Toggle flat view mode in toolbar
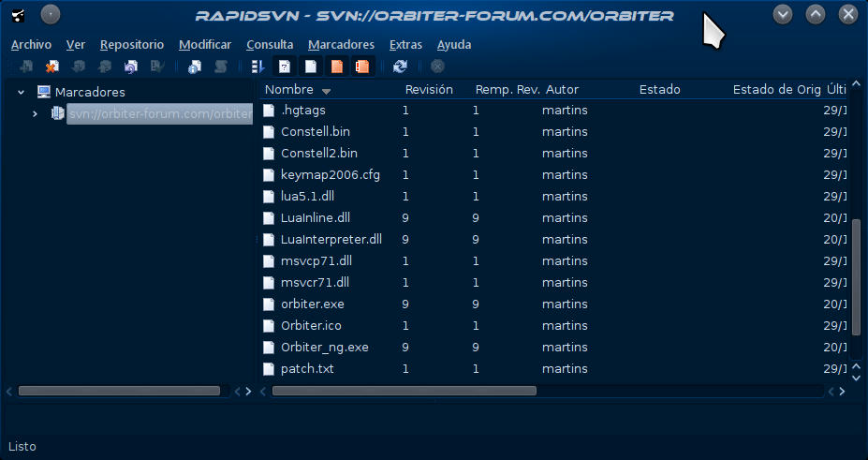Screen dimensions: 868x460 257,67
